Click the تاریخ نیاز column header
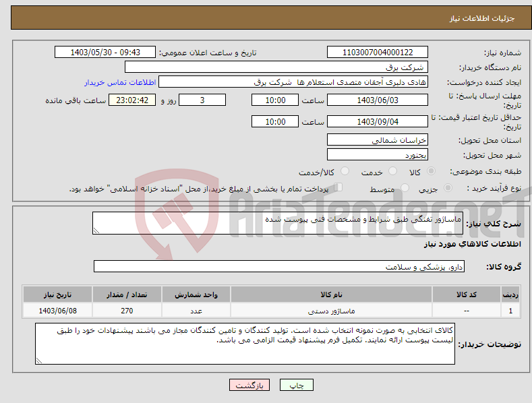The height and width of the screenshot is (403, 532). [58, 294]
